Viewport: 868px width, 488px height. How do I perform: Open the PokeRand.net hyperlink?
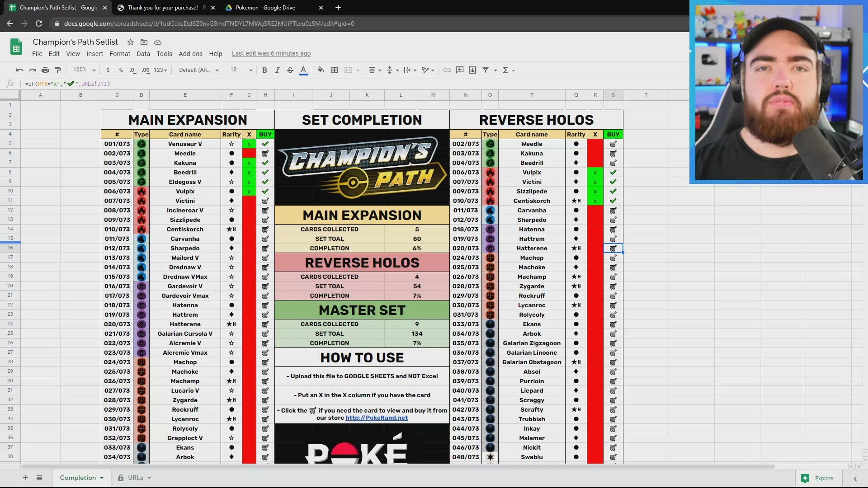tap(376, 418)
